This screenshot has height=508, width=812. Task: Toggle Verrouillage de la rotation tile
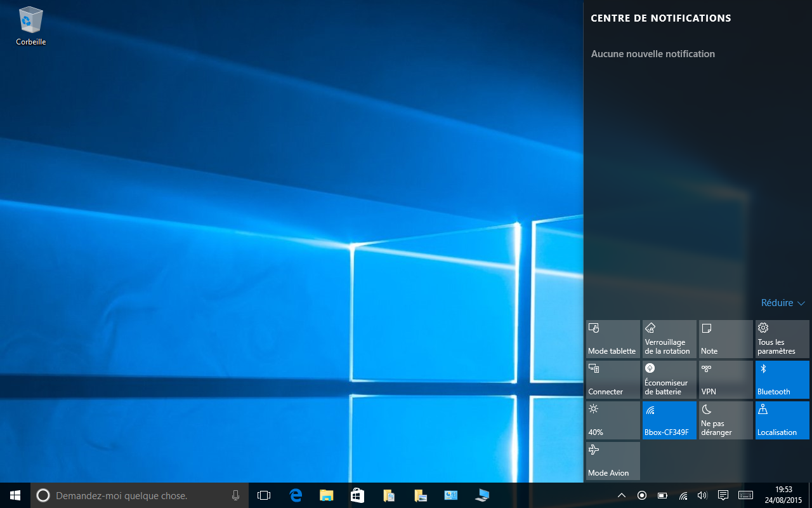669,339
